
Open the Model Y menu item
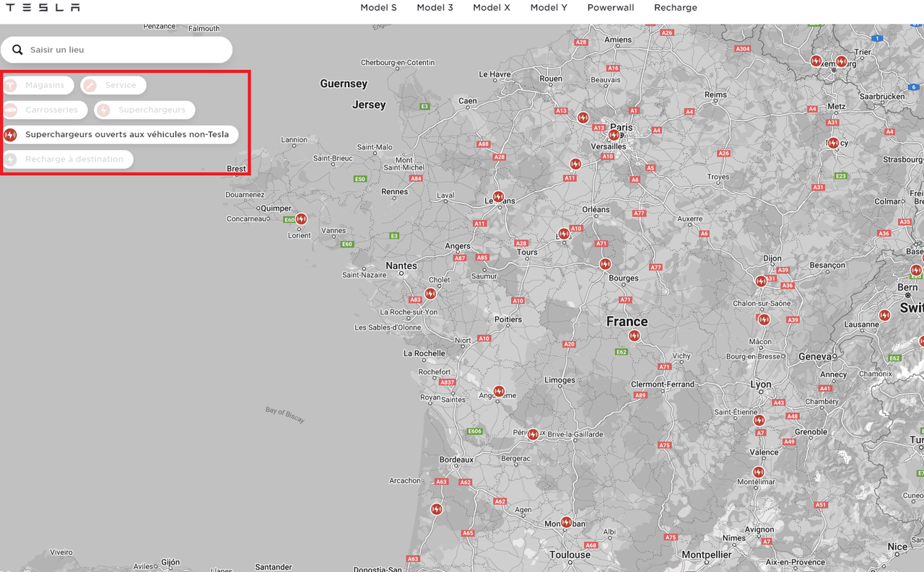549,7
